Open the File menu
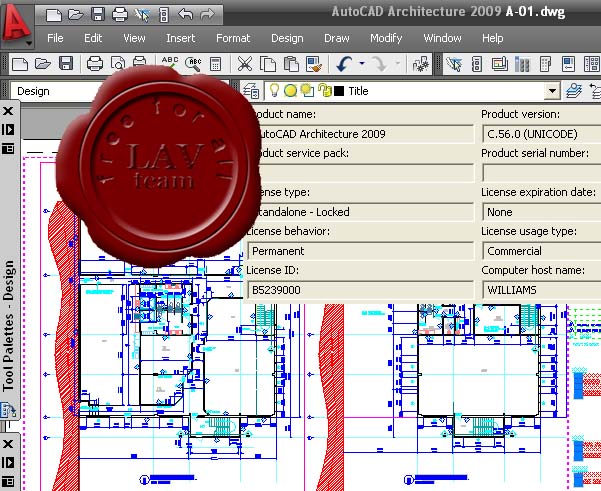This screenshot has height=491, width=601. click(x=55, y=38)
